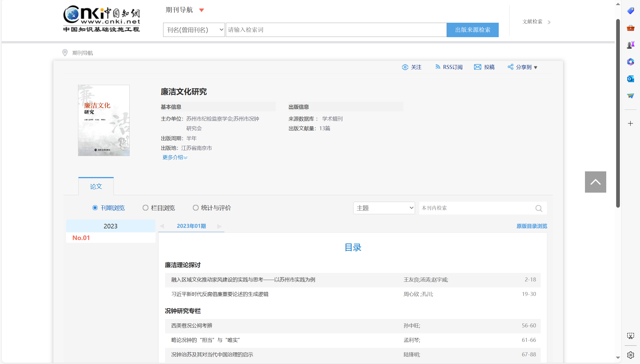Click the screenshot tool sidebar icon
The image size is (640, 364).
coord(630,336)
